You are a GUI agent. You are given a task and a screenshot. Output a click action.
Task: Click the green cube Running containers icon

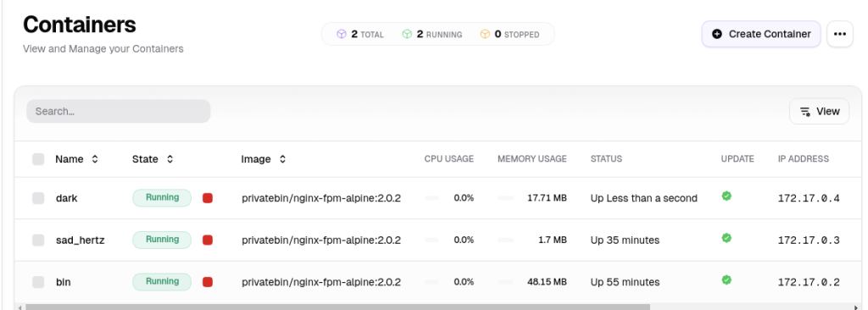[x=407, y=35]
